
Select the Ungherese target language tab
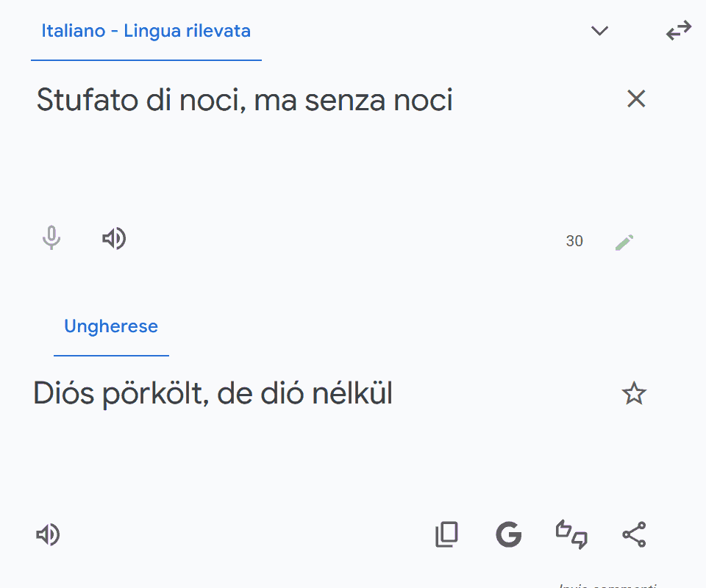coord(111,326)
